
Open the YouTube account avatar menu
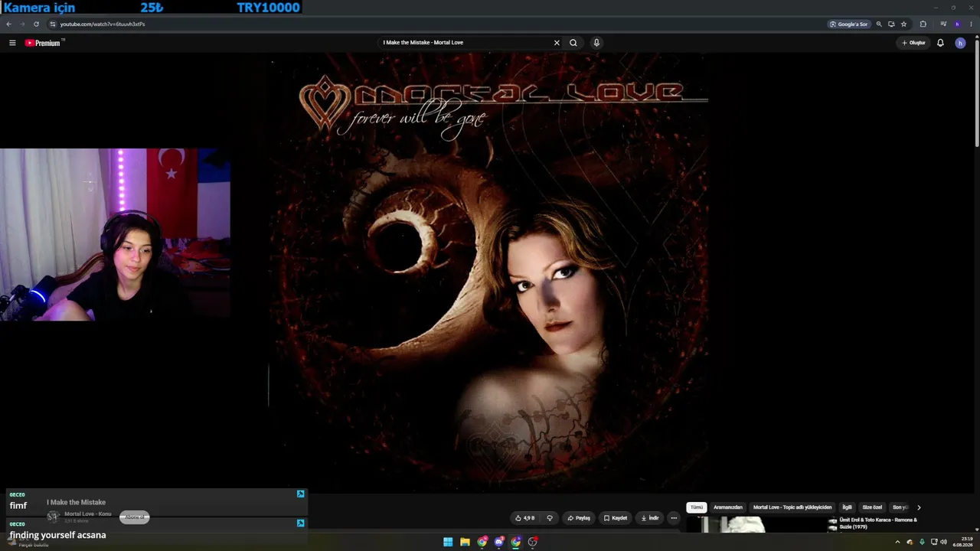(x=960, y=43)
